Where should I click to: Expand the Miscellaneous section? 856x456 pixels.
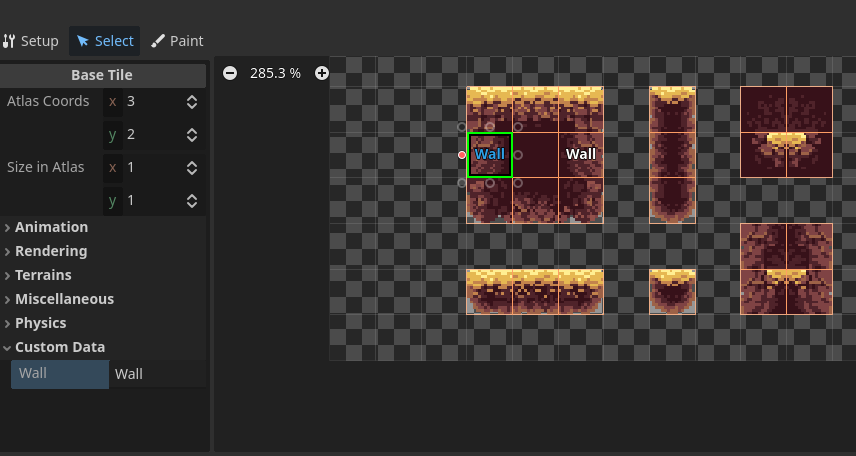64,299
